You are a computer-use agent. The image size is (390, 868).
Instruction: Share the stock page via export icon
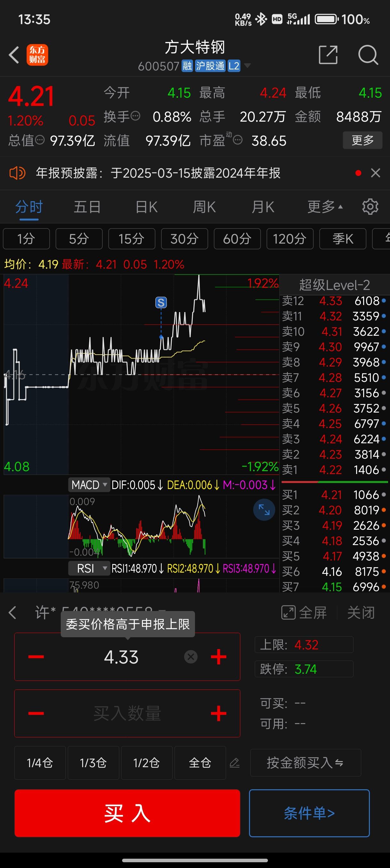[328, 55]
